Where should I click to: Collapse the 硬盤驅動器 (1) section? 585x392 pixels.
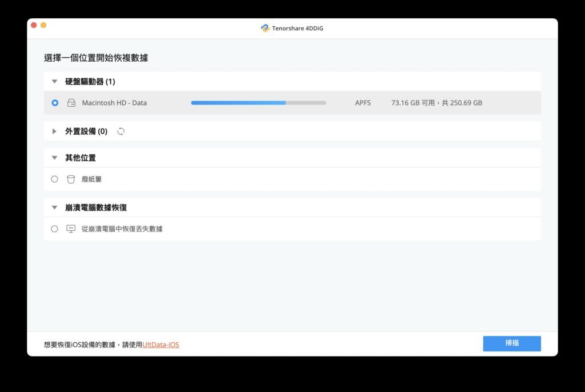pyautogui.click(x=54, y=81)
